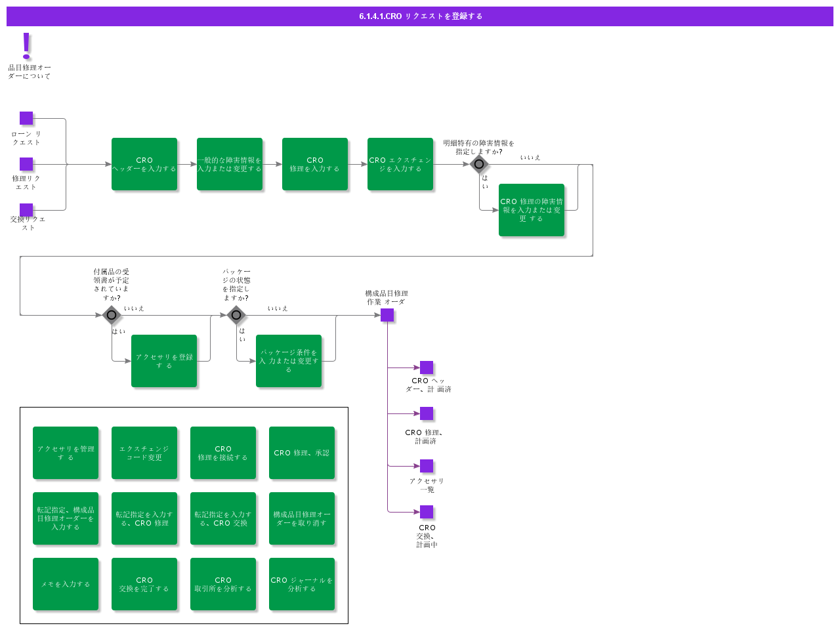Click the 修理リクエスト label
Screen dimensions: 840x630
pos(26,182)
